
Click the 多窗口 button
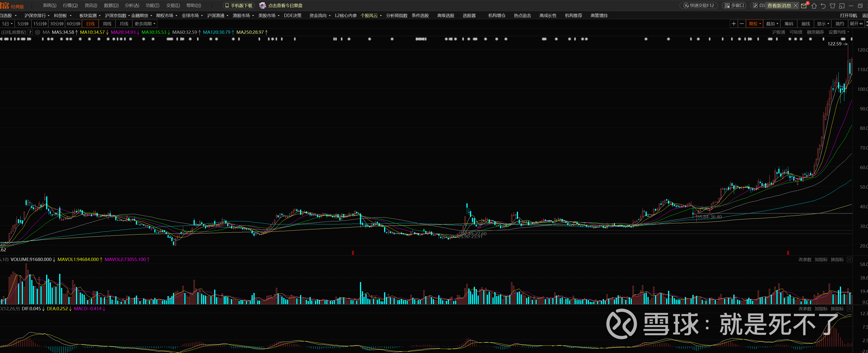(734, 5)
